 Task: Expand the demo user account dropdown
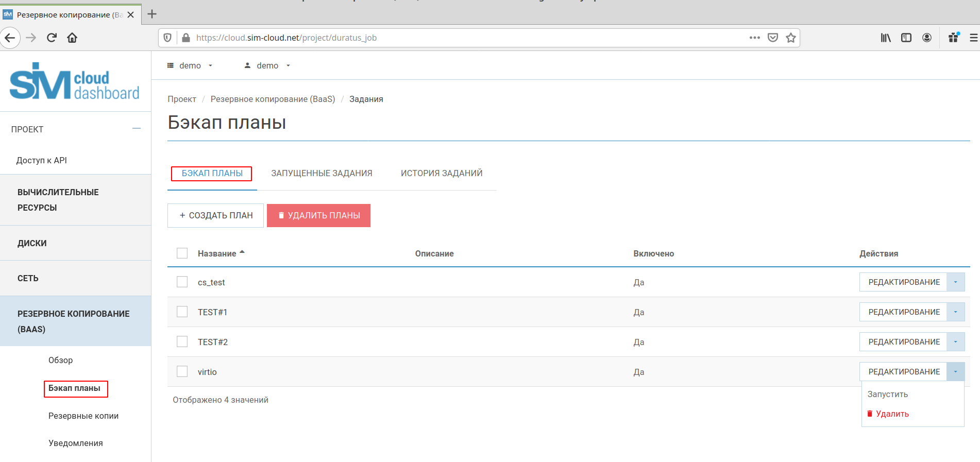click(267, 65)
